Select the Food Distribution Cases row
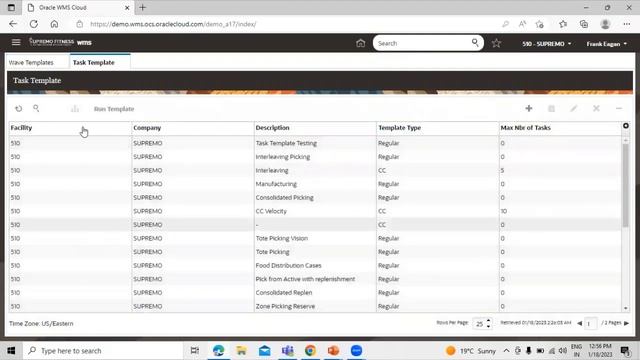Viewport: 640px width, 360px height. tap(315, 265)
